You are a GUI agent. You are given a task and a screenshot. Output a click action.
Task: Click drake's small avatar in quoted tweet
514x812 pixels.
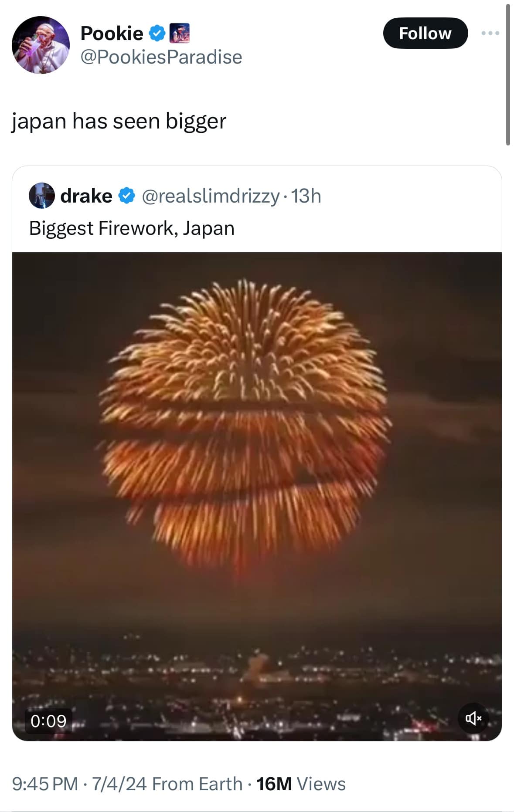(x=41, y=196)
